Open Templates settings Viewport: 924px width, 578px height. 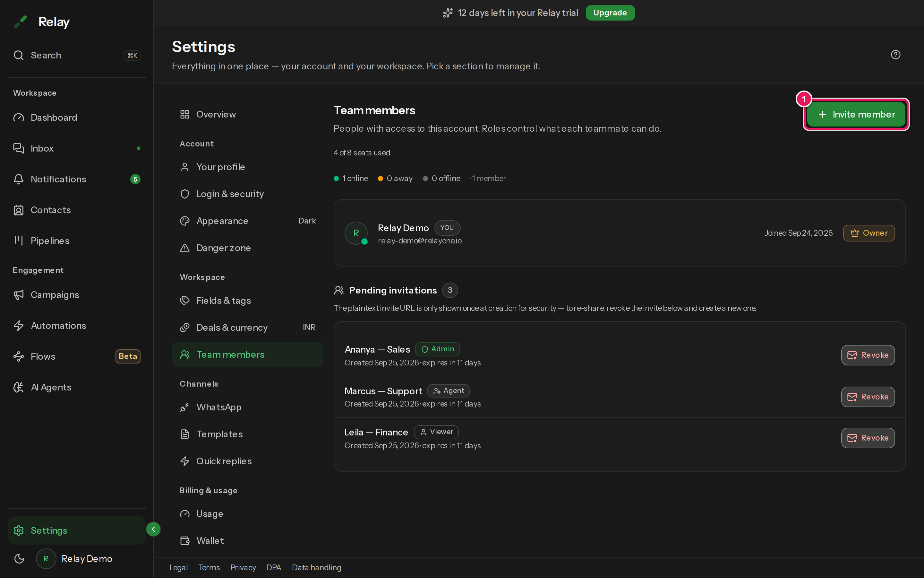tap(247, 434)
